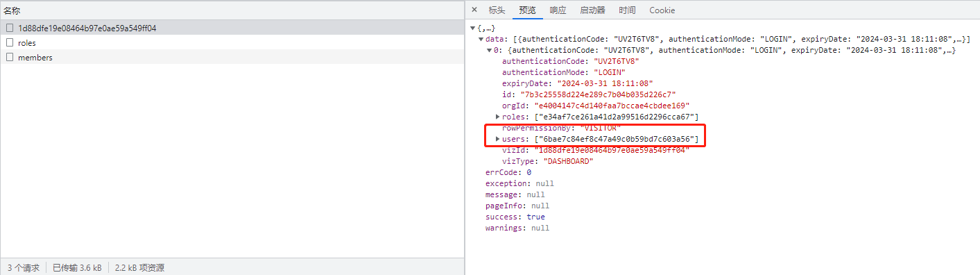Viewport: 980px width, 275px height.
Task: Check the box beside roles request
Action: (10, 42)
